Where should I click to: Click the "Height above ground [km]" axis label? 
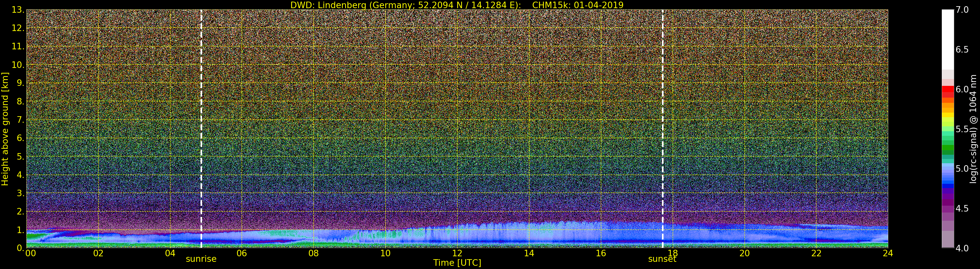5,129
